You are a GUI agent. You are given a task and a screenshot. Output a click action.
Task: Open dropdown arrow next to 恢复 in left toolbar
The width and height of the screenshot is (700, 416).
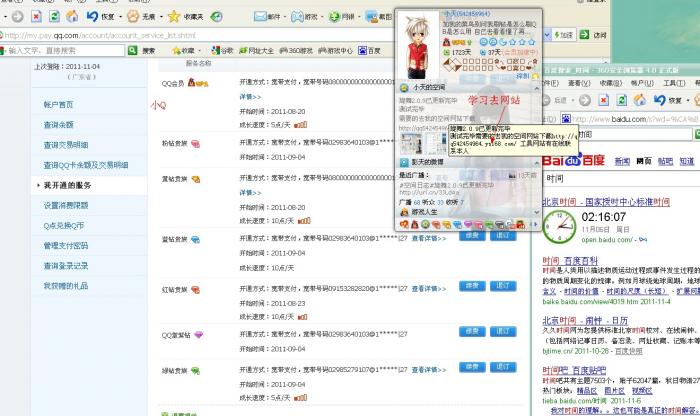(x=121, y=17)
